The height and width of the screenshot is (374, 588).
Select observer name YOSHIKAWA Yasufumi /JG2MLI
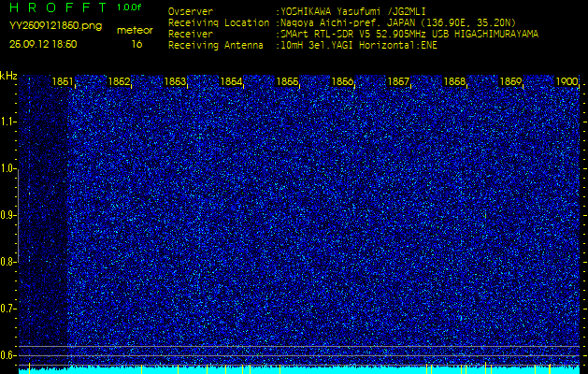pos(352,11)
